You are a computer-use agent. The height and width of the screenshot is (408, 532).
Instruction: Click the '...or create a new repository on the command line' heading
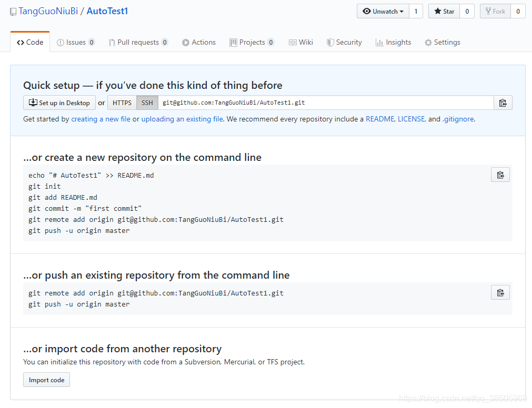coord(142,158)
